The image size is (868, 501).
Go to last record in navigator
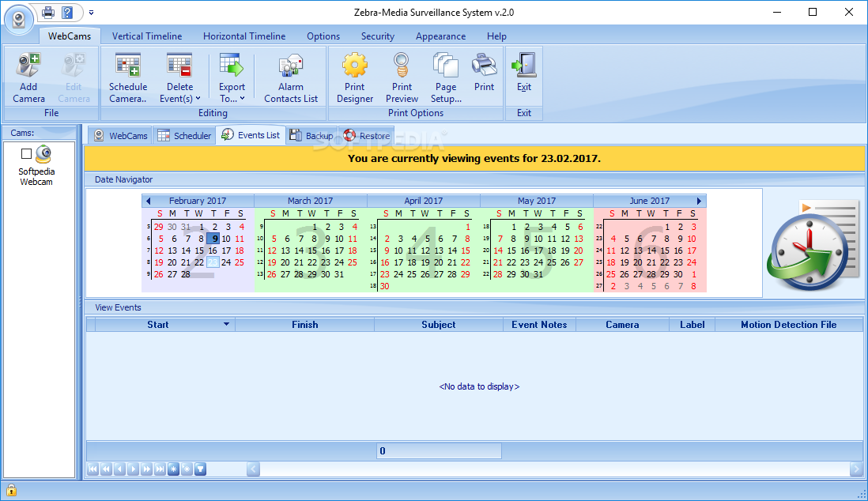(x=160, y=469)
